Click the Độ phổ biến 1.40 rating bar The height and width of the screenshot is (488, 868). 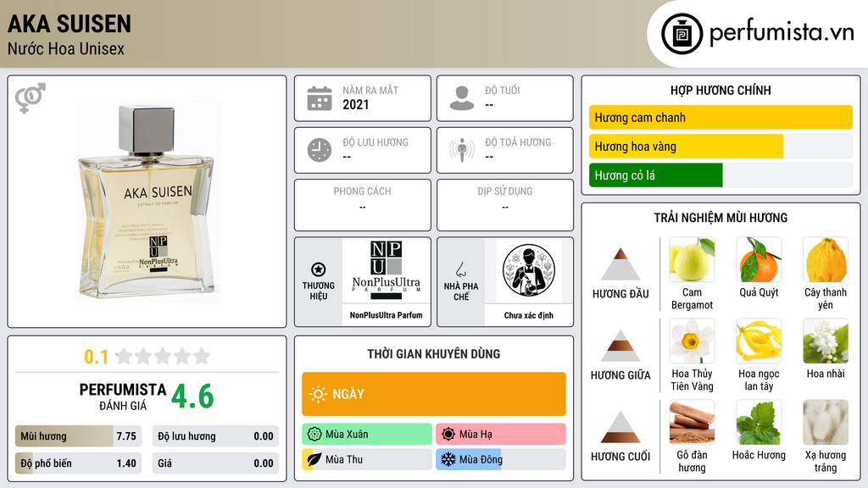[78, 463]
